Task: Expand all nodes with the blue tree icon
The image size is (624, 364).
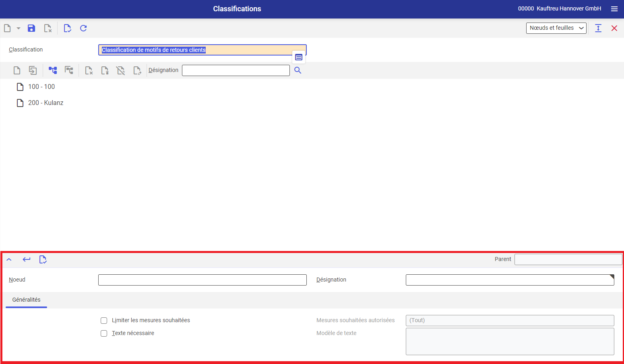Action: (53, 70)
